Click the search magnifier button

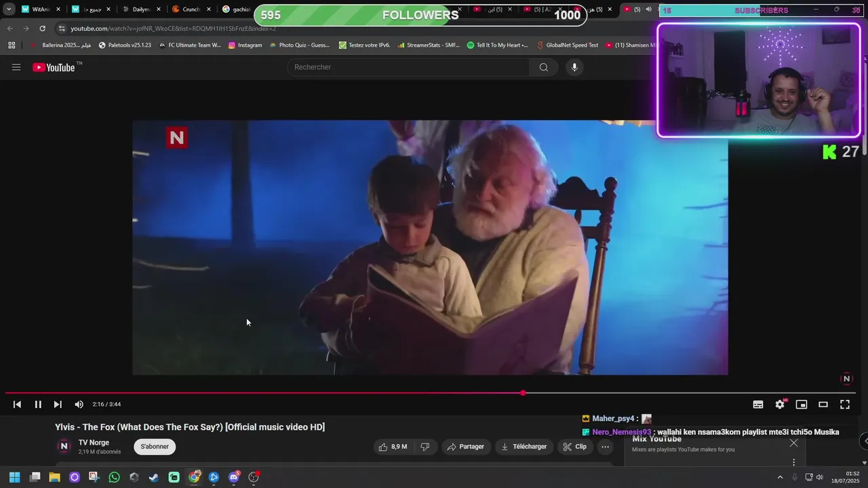point(544,67)
